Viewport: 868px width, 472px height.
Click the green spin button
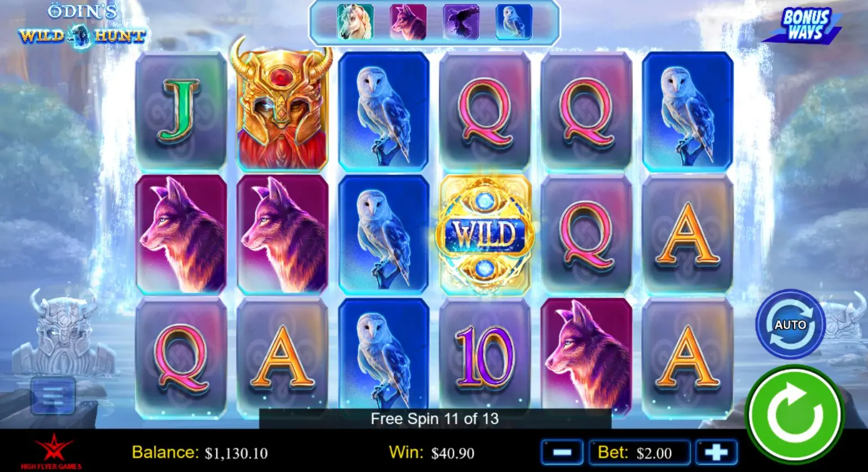click(794, 415)
